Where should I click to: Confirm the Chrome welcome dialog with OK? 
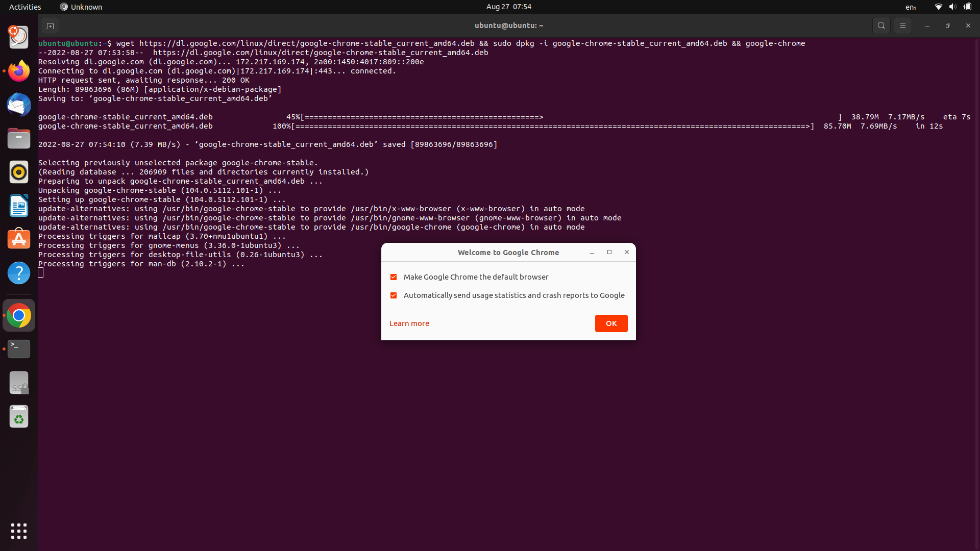[611, 323]
